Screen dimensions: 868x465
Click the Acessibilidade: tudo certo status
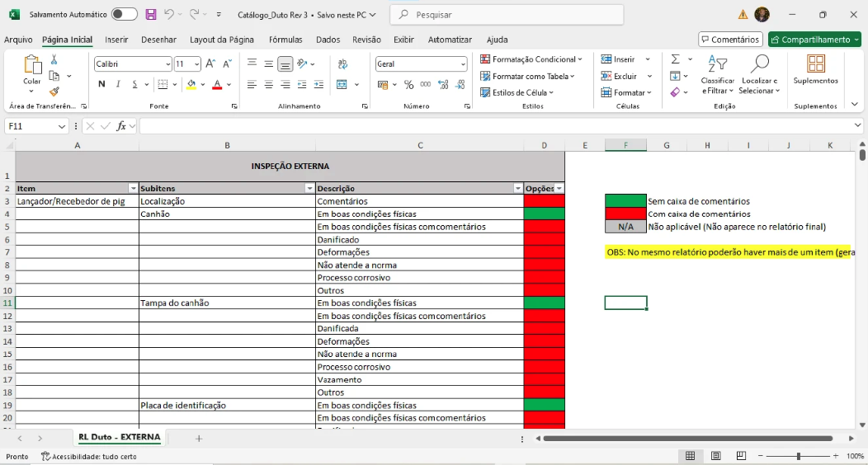point(89,456)
